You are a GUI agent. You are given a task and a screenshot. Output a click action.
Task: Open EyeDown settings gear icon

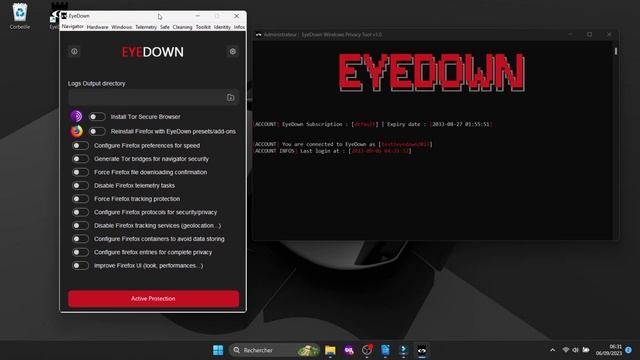coord(233,51)
